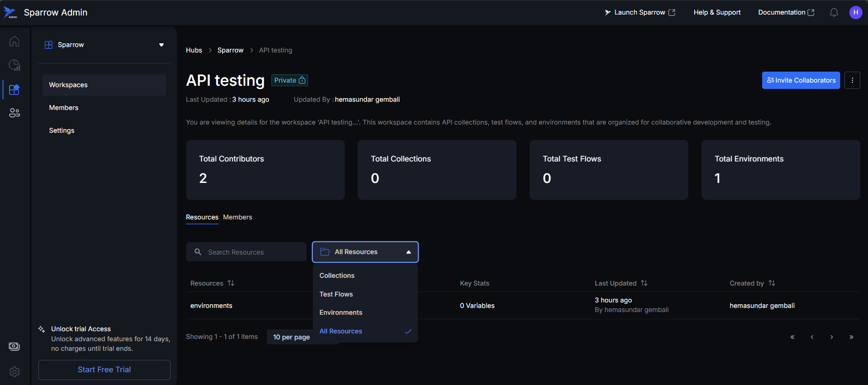The height and width of the screenshot is (385, 868).
Task: Click the notification bell icon
Action: click(834, 13)
